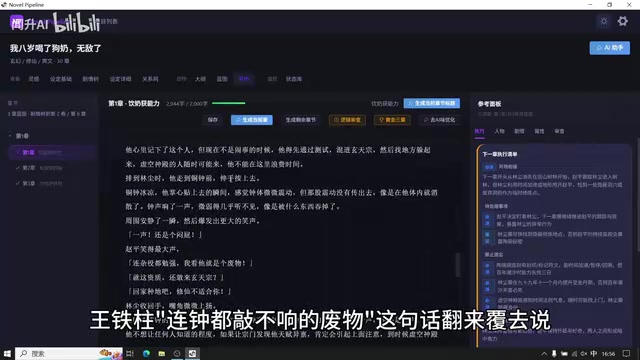This screenshot has width=640, height=360.
Task: Click the novel title 我八岁喝了狗奶，无敌了
Action: [x=56, y=48]
